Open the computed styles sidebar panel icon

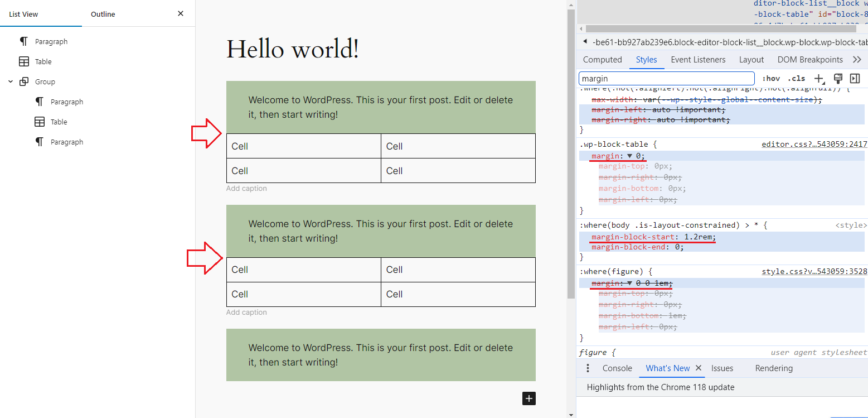coord(855,78)
